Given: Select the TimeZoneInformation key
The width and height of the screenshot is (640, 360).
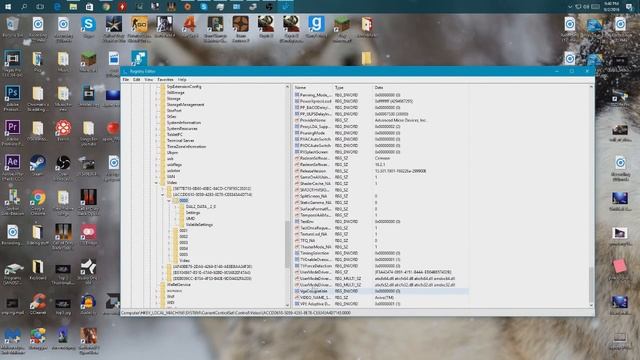Looking at the screenshot, I should tap(186, 147).
